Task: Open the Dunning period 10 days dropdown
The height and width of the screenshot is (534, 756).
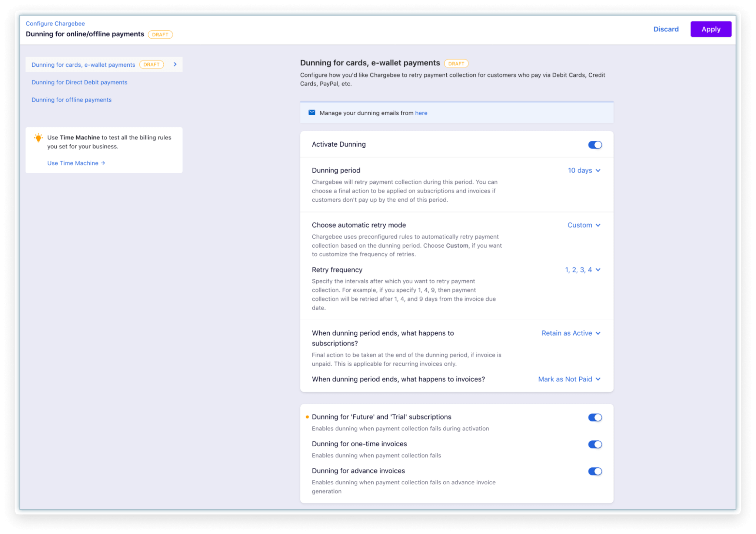Action: point(584,170)
